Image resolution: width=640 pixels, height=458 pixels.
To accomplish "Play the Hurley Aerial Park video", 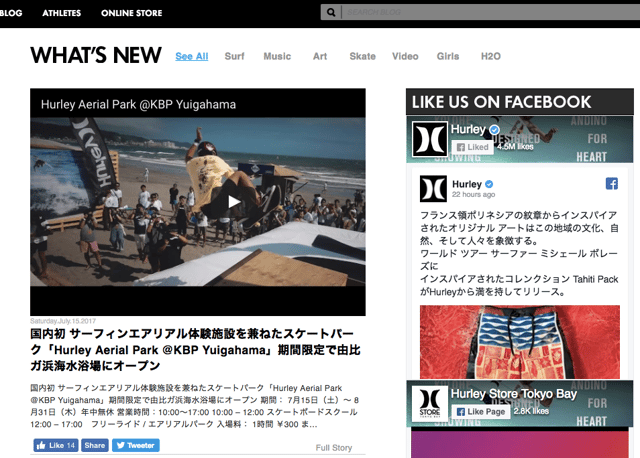I will 234,202.
